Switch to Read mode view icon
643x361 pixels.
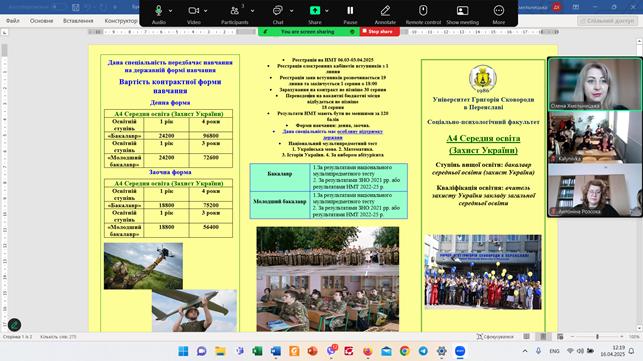pyautogui.click(x=527, y=337)
